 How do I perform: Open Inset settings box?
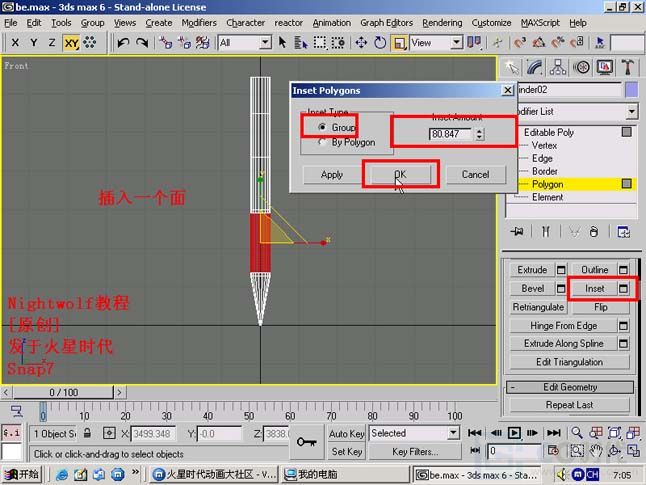pyautogui.click(x=623, y=288)
